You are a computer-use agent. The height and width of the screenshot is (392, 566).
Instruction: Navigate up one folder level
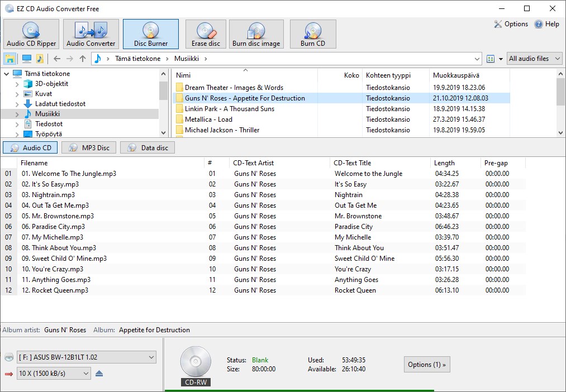tap(84, 58)
